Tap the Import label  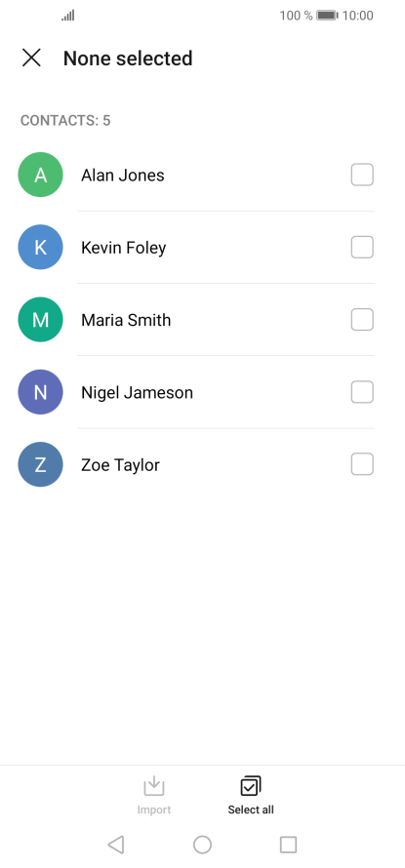[x=154, y=809]
